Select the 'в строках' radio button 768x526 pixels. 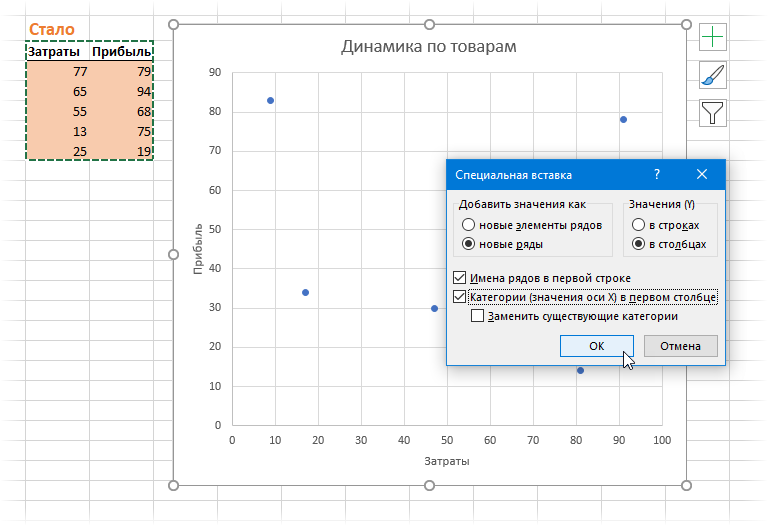pos(638,225)
